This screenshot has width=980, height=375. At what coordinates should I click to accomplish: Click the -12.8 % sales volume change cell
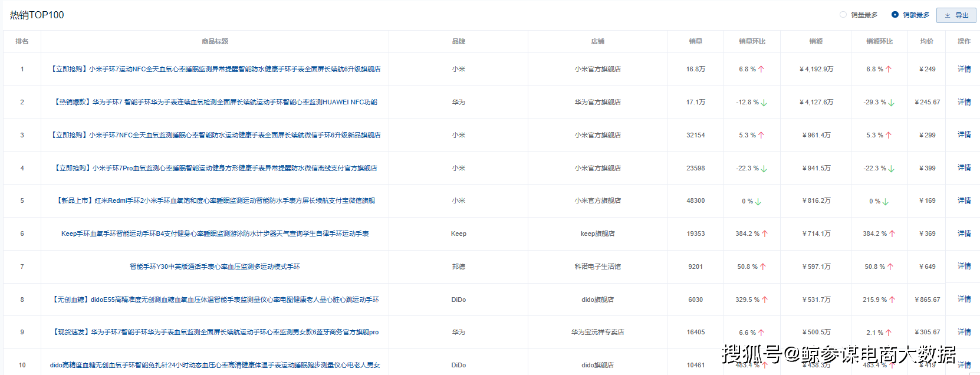[x=752, y=102]
